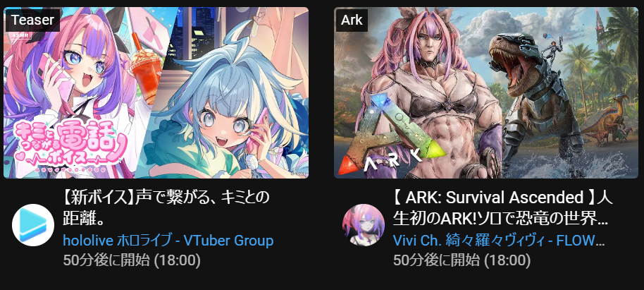Click the hololive stream's 50分後に開始 (18:00) text
The height and width of the screenshot is (290, 644).
[132, 260]
